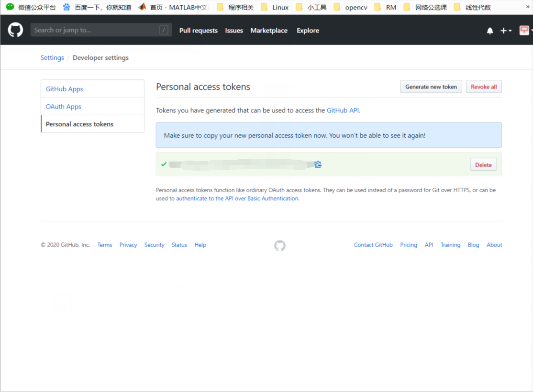Open Marketplace

[x=269, y=31]
